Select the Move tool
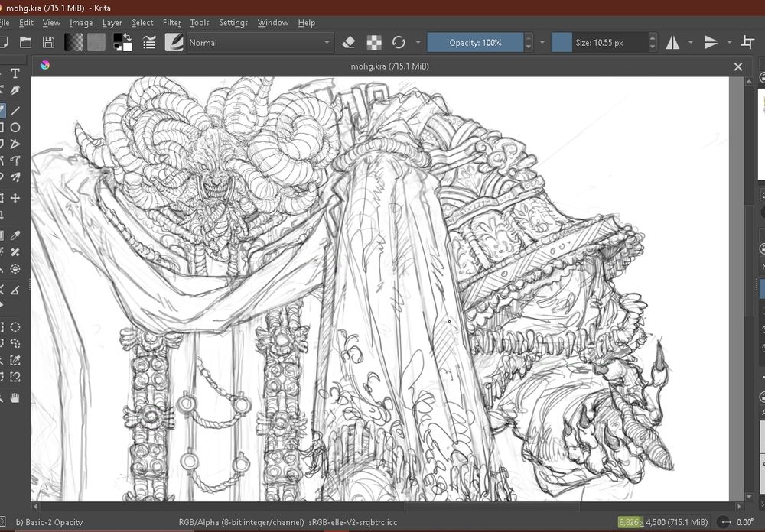Image resolution: width=765 pixels, height=532 pixels. point(15,198)
